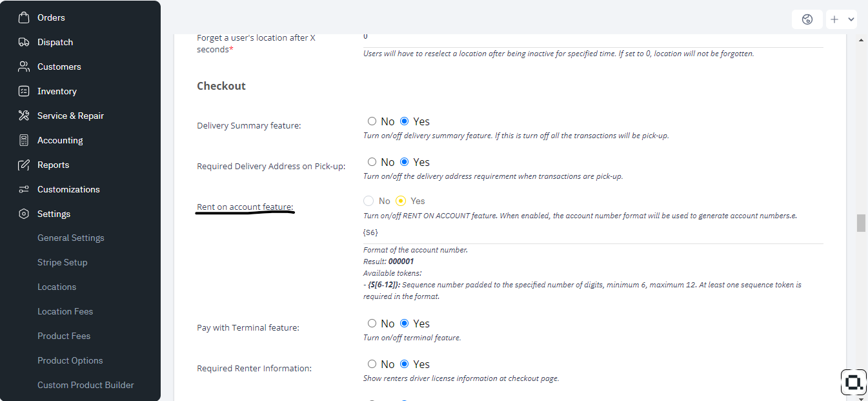Viewport: 868px width, 401px height.
Task: Open the Custom Product Builder link
Action: [x=86, y=384]
